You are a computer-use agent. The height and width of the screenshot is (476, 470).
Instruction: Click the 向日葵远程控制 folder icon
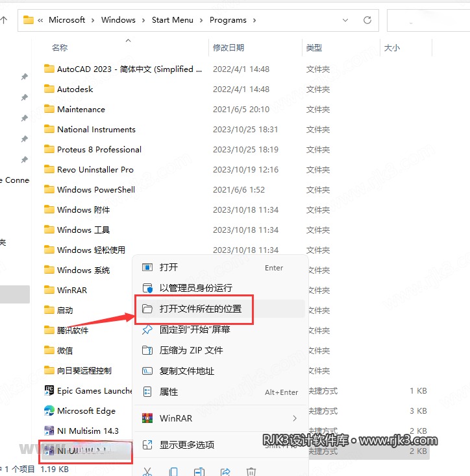pyautogui.click(x=49, y=370)
